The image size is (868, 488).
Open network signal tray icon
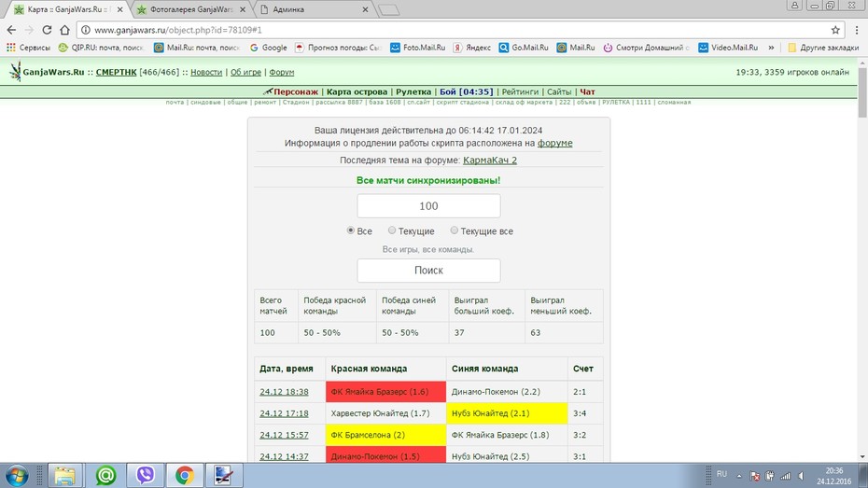click(x=785, y=476)
